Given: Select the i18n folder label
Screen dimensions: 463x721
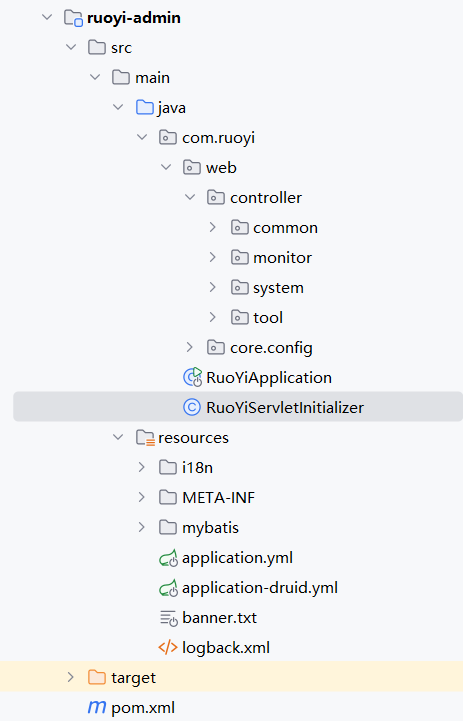Looking at the screenshot, I should 197,468.
